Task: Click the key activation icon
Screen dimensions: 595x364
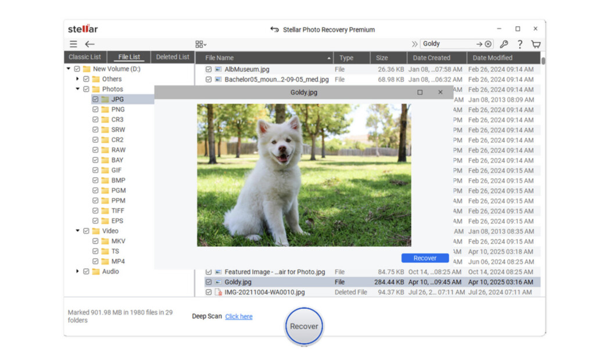Action: [x=504, y=44]
